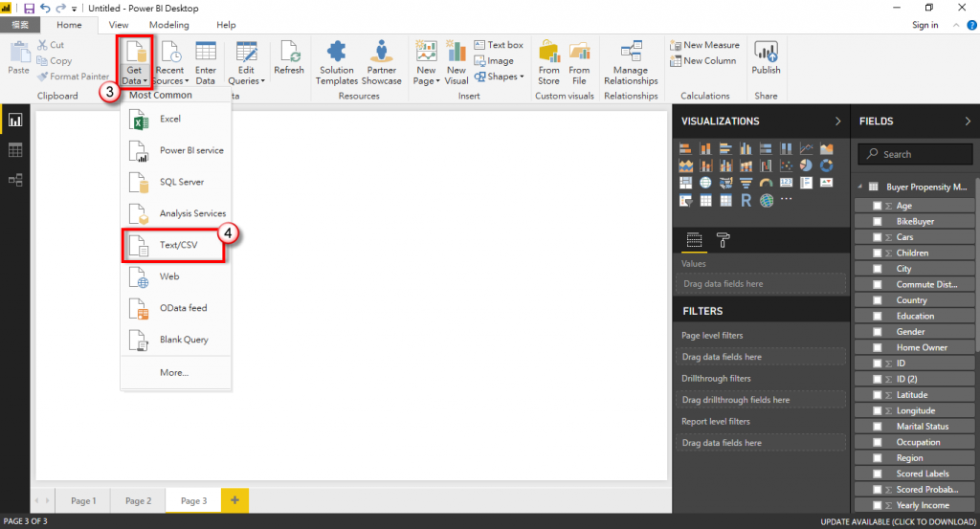Click New Column
The height and width of the screenshot is (529, 980).
[702, 60]
